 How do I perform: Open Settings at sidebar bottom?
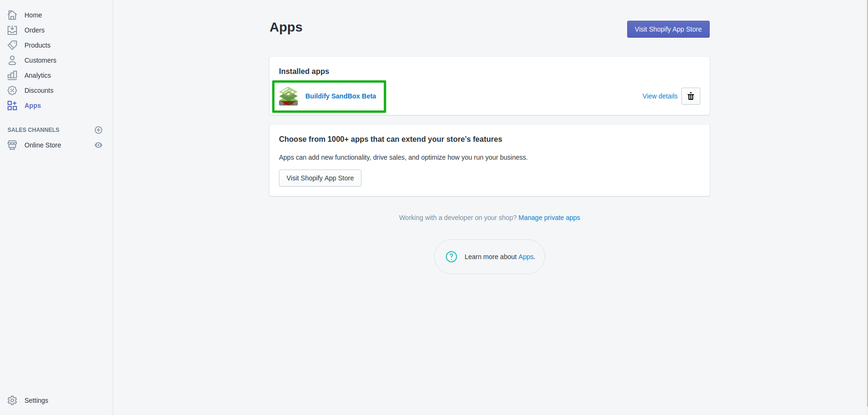pos(36,400)
